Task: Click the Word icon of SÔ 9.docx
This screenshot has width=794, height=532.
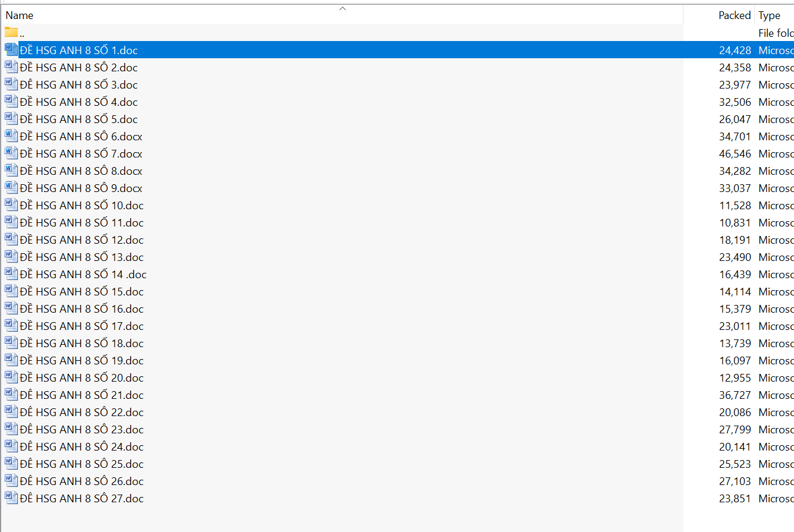Action: (11, 188)
